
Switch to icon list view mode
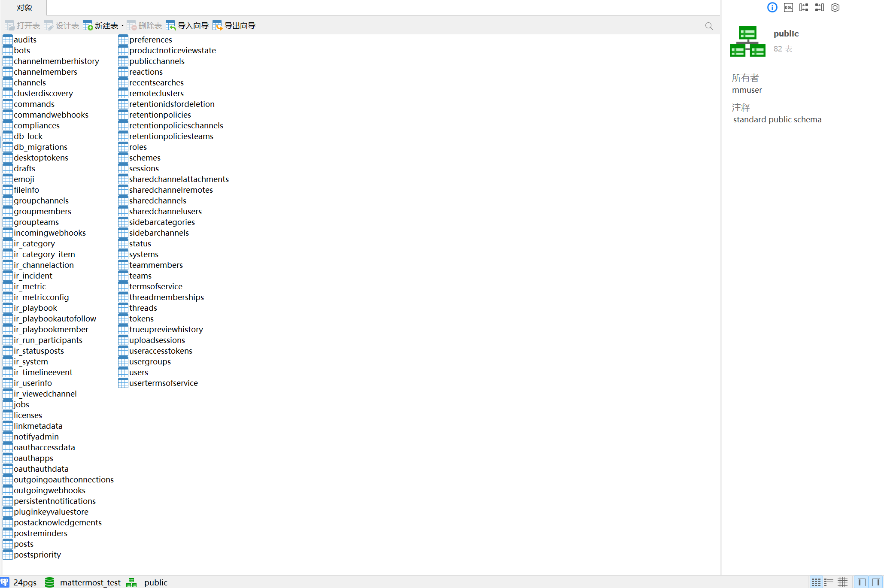pos(816,582)
